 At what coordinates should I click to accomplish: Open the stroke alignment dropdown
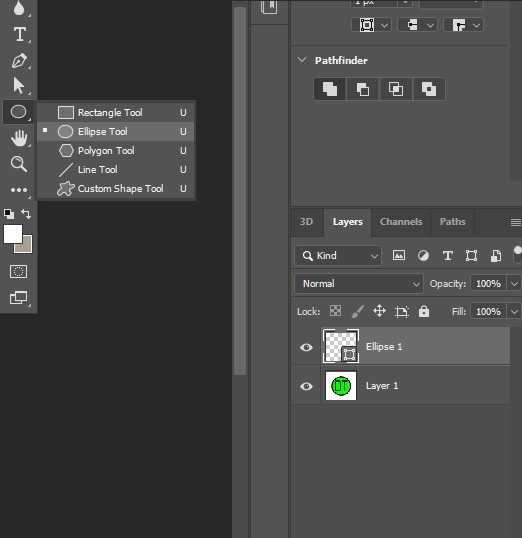tap(371, 25)
